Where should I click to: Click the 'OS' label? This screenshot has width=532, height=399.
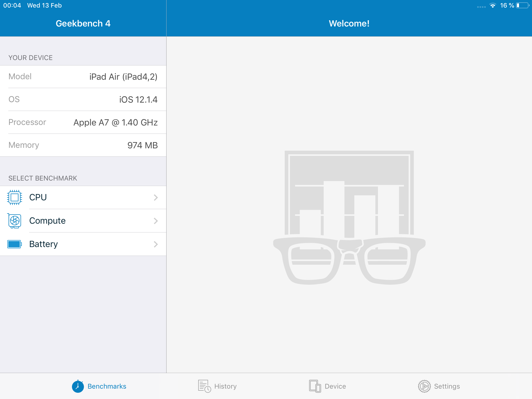coord(14,99)
